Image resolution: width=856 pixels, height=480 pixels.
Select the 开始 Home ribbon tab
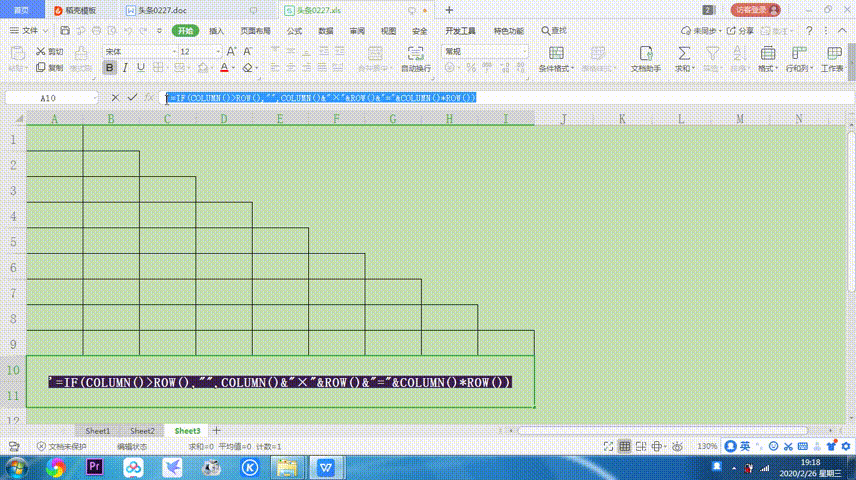pos(185,31)
